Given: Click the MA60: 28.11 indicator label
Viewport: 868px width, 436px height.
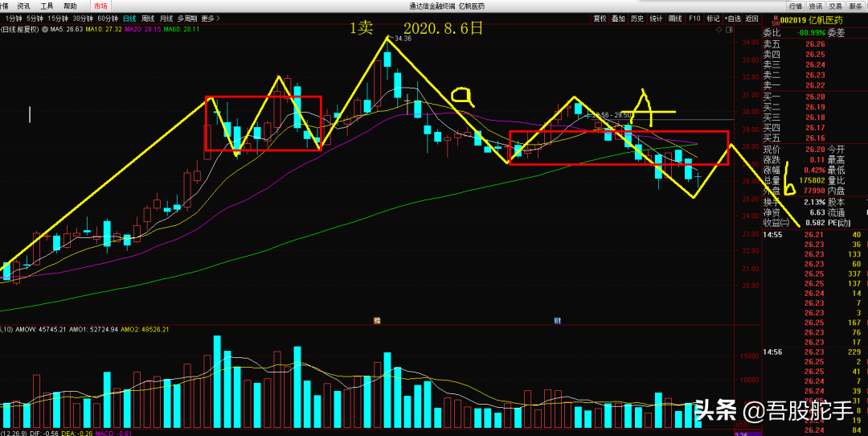Looking at the screenshot, I should point(181,29).
